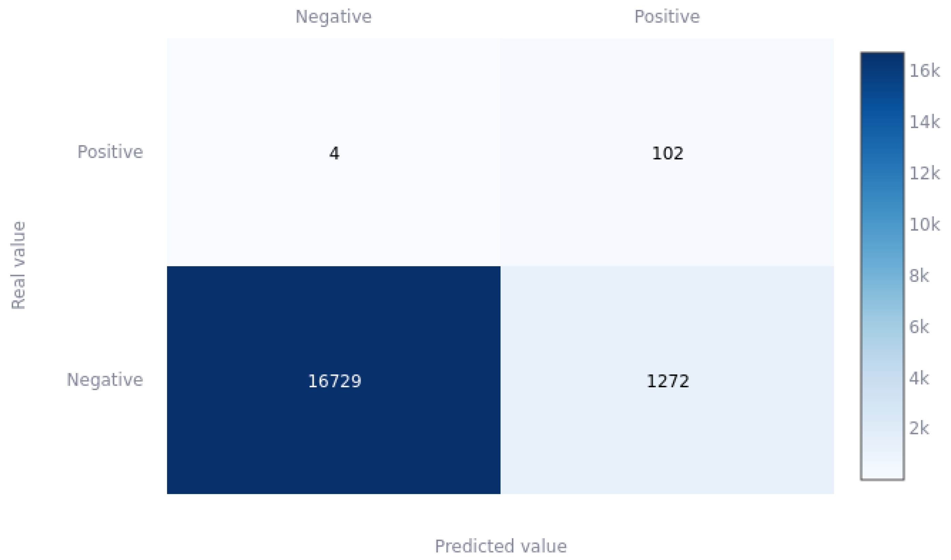Screen dimensions: 951x560
Task: Click the top Positive column label
Action: pos(667,17)
